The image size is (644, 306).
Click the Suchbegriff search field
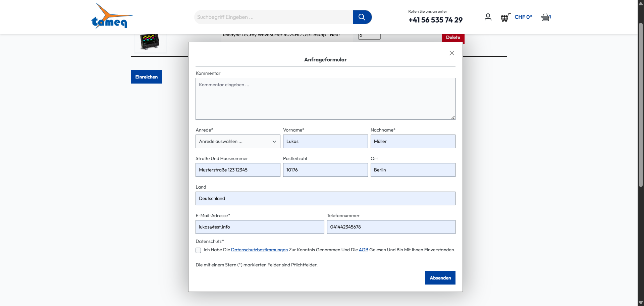pyautogui.click(x=273, y=17)
